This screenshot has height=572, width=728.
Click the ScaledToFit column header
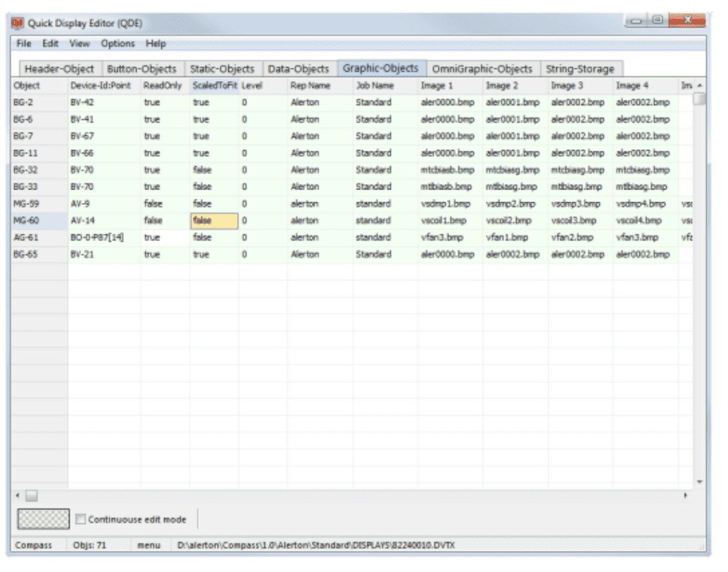[x=214, y=86]
